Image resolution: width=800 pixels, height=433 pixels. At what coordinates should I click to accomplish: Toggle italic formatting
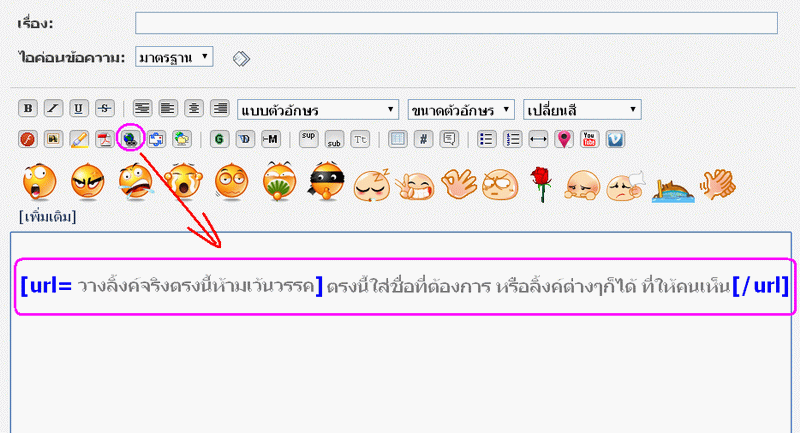[53, 108]
